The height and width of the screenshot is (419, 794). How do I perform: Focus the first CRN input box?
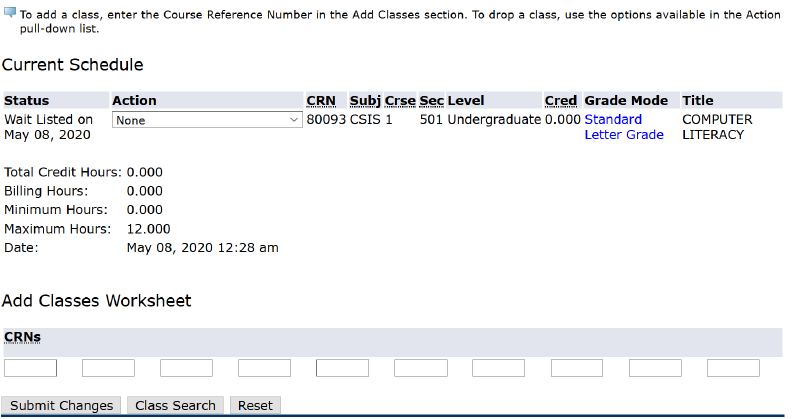pyautogui.click(x=30, y=368)
